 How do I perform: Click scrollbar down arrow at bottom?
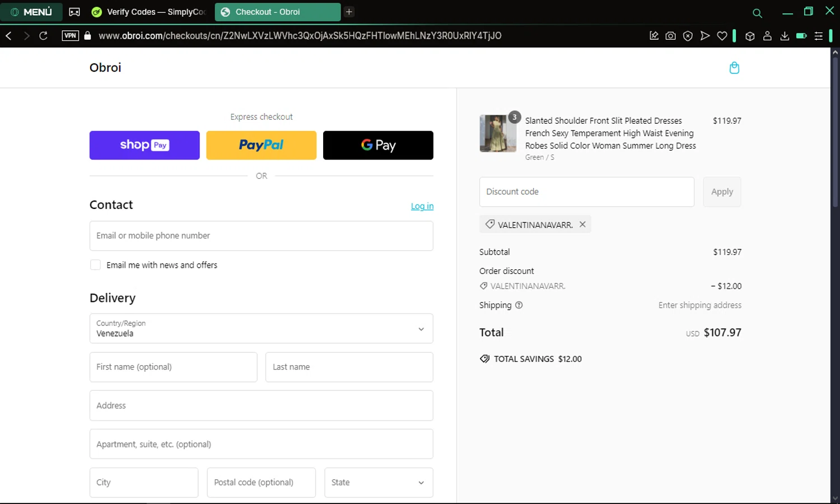click(835, 498)
